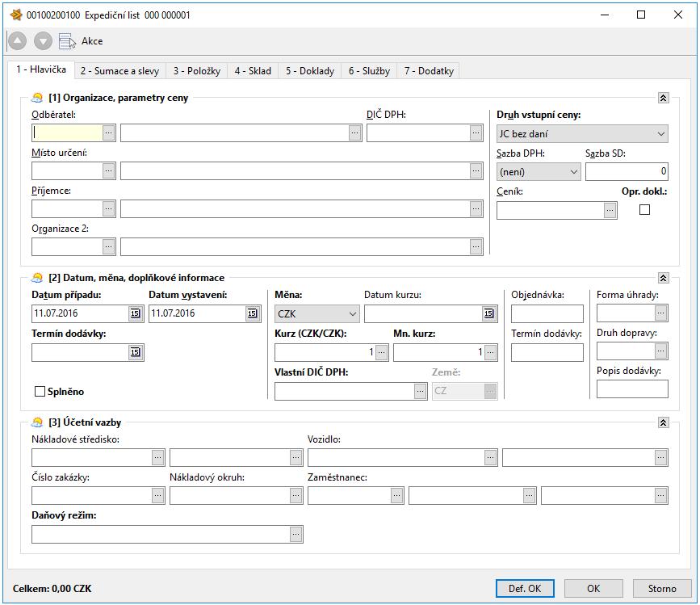Viewport: 700px width, 605px height.
Task: Click the Storno button
Action: 662,589
